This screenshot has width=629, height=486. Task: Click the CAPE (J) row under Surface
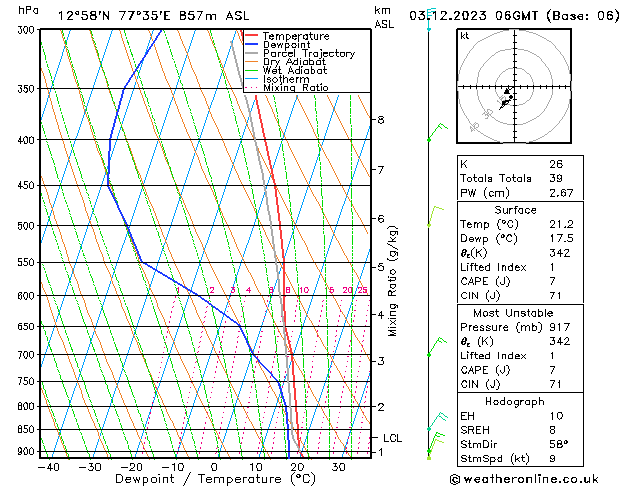(520, 281)
